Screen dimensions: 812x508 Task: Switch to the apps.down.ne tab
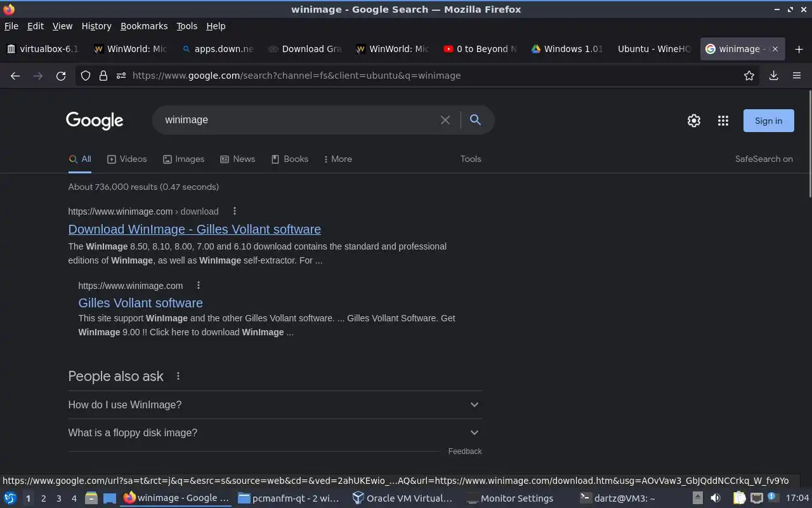218,49
